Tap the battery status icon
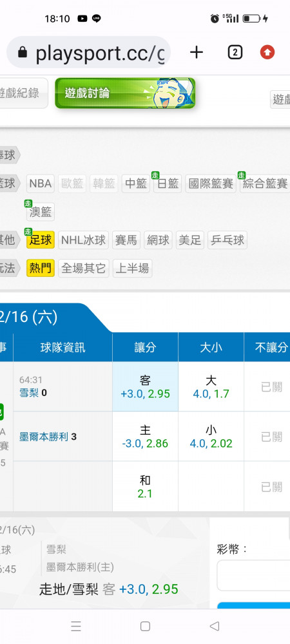Screen dimensions: 290x644 [251, 19]
